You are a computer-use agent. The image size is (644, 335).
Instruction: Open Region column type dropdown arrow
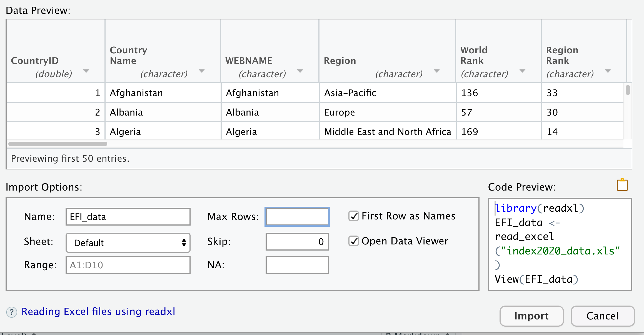(437, 71)
